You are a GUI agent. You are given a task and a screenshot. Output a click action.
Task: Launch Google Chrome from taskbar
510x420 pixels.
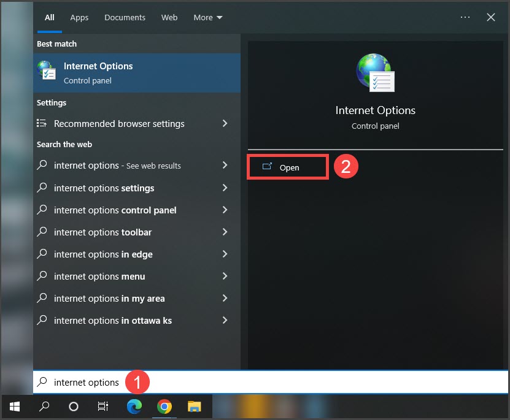[x=164, y=407]
